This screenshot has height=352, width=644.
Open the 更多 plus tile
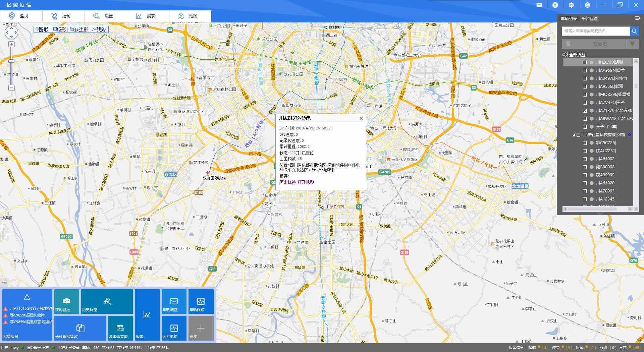point(201,328)
